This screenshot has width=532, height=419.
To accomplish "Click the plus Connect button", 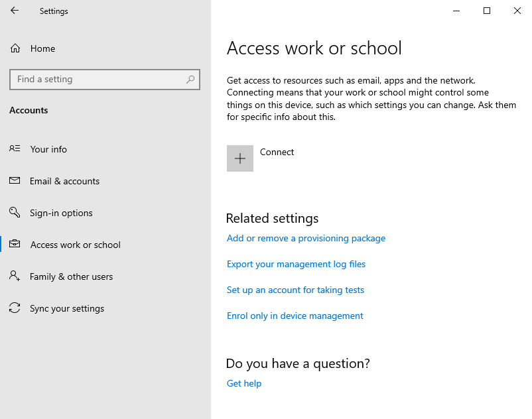I will click(x=240, y=158).
